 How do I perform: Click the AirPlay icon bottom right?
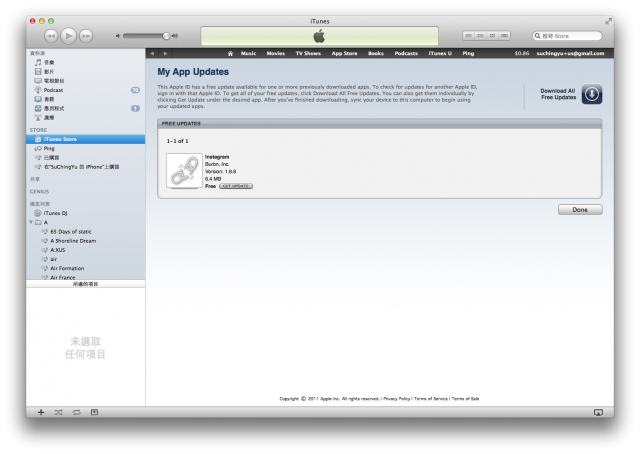[x=598, y=413]
